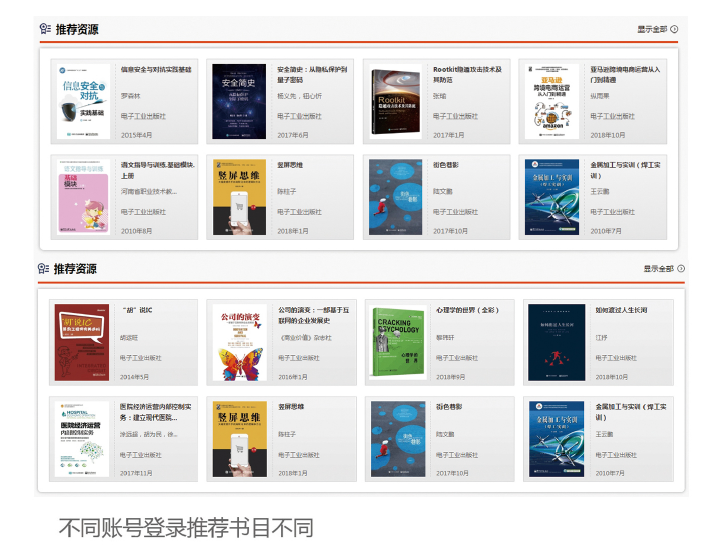This screenshot has width=705, height=553.
Task: Click the title Rootkit隐遁攻击技术及其防范
Action: coord(467,75)
